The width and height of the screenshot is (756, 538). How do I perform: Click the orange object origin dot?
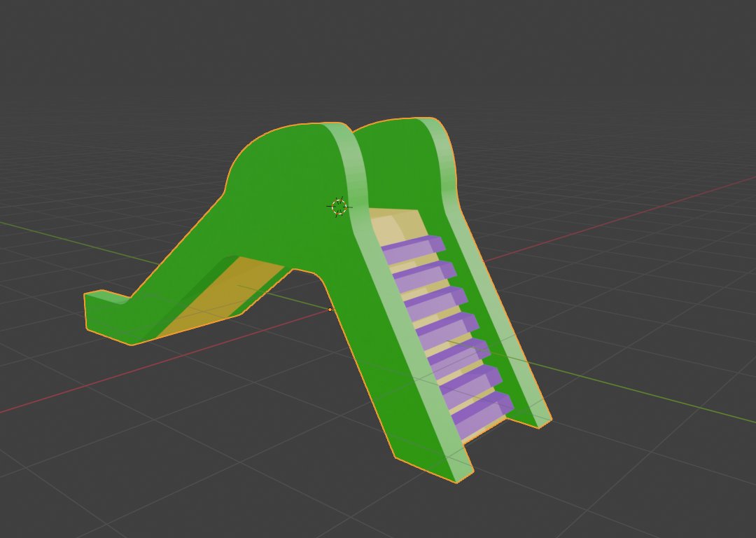[330, 310]
